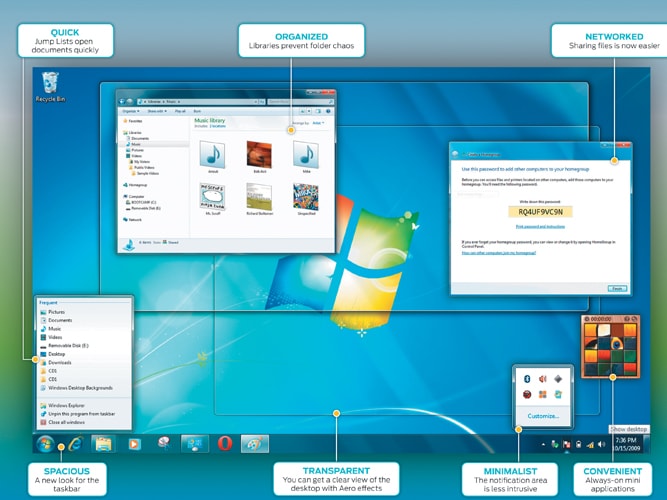Select Unpin this program from taskbar
The height and width of the screenshot is (500, 667).
click(80, 415)
